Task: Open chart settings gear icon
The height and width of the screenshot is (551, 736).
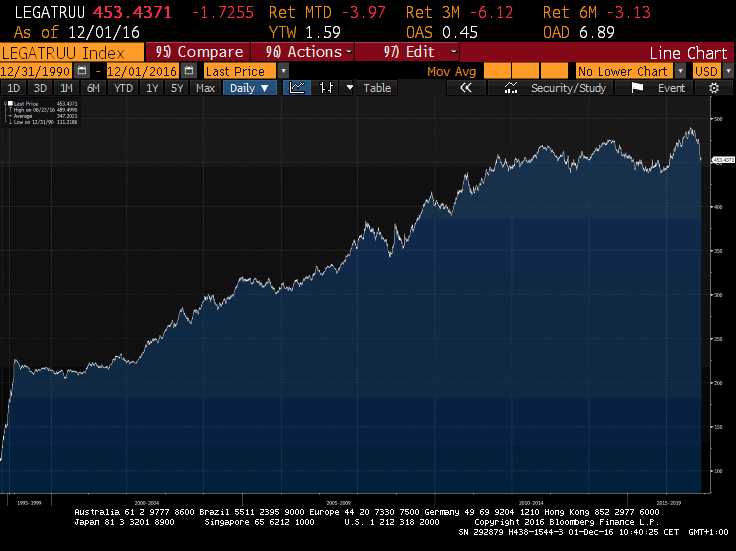Action: coord(714,88)
